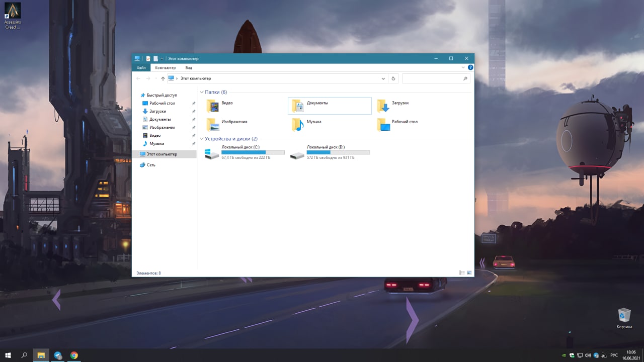Select Этот компьютер in the navigation pane

point(165,154)
